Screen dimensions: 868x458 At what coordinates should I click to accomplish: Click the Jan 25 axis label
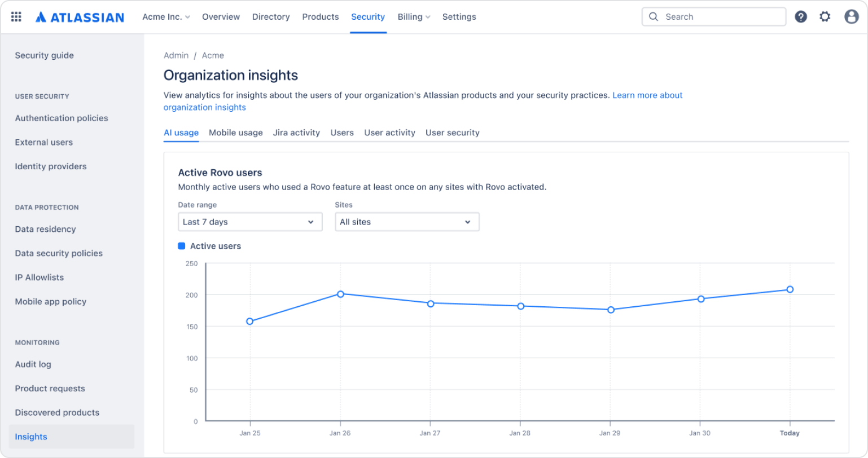(250, 433)
